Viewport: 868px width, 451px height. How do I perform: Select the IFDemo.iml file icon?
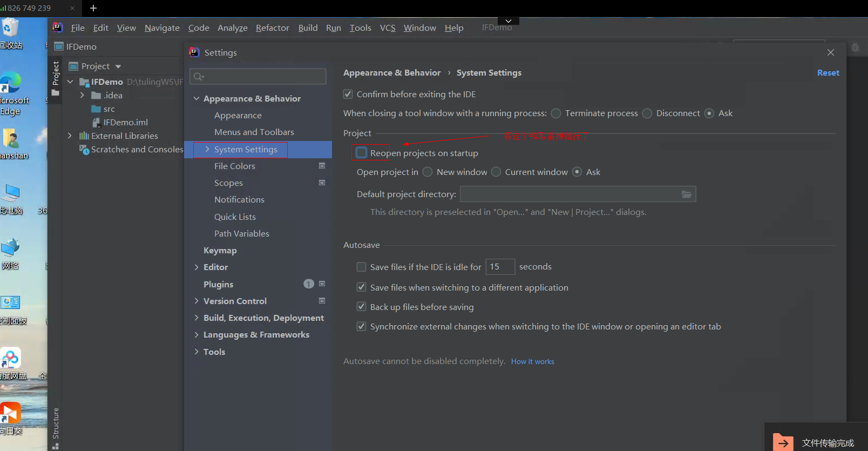96,123
